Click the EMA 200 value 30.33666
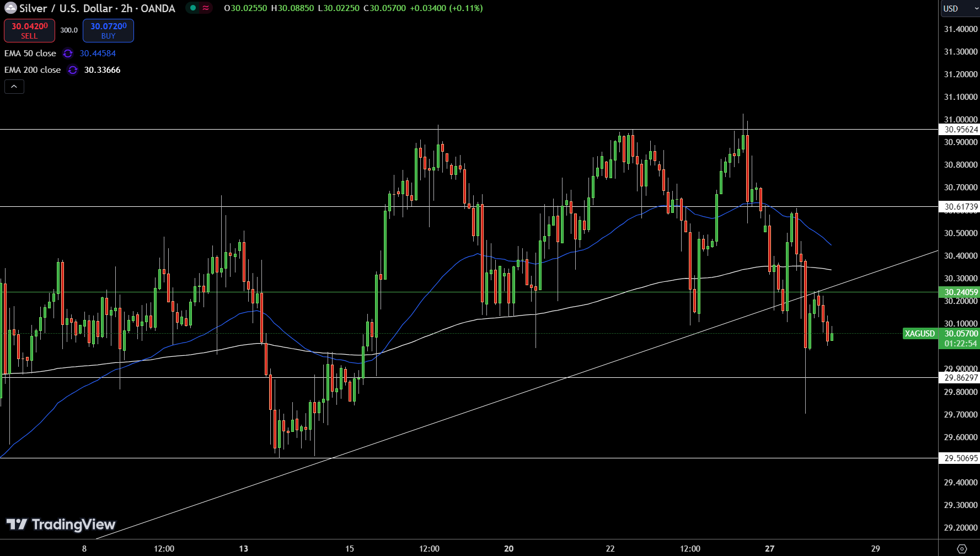 tap(102, 70)
